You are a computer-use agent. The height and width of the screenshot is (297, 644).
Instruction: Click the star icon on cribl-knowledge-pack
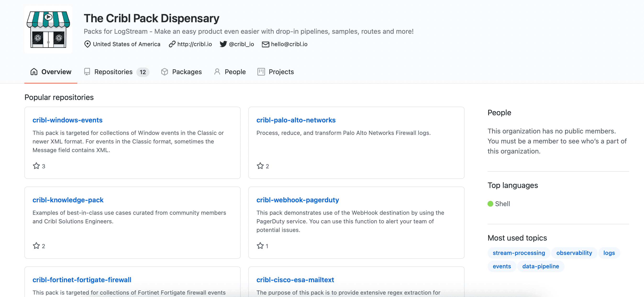tap(36, 246)
